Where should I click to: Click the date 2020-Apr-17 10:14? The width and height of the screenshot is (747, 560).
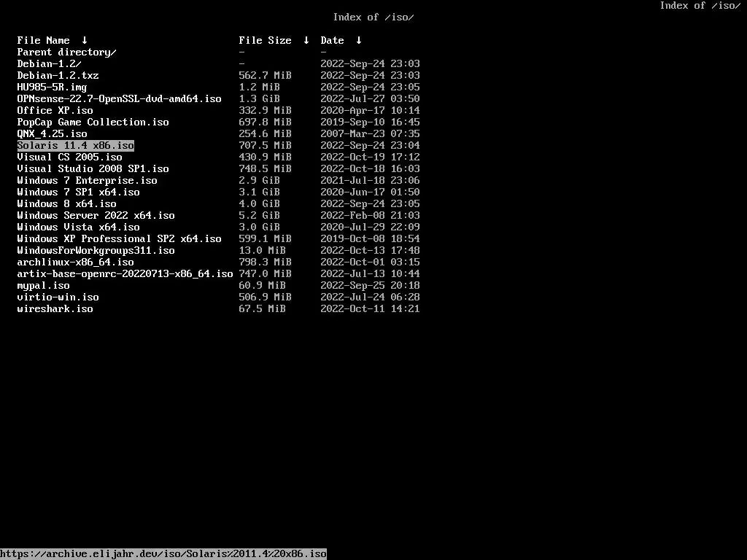tap(370, 111)
